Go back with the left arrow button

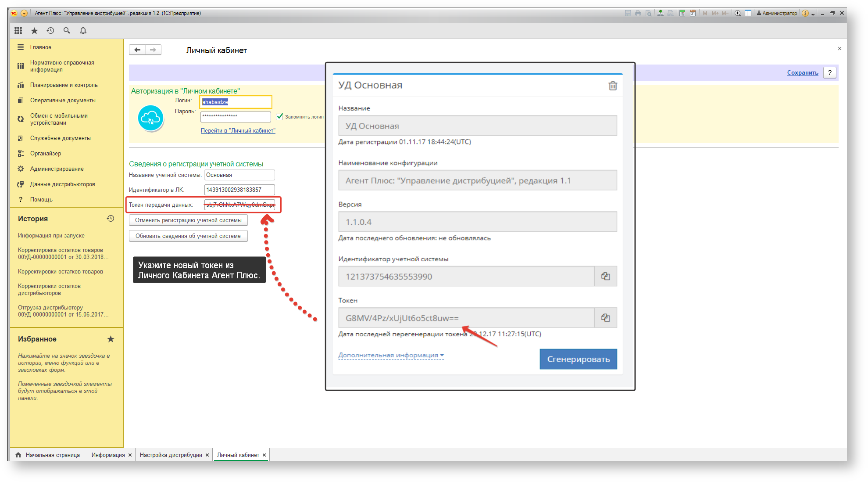137,50
